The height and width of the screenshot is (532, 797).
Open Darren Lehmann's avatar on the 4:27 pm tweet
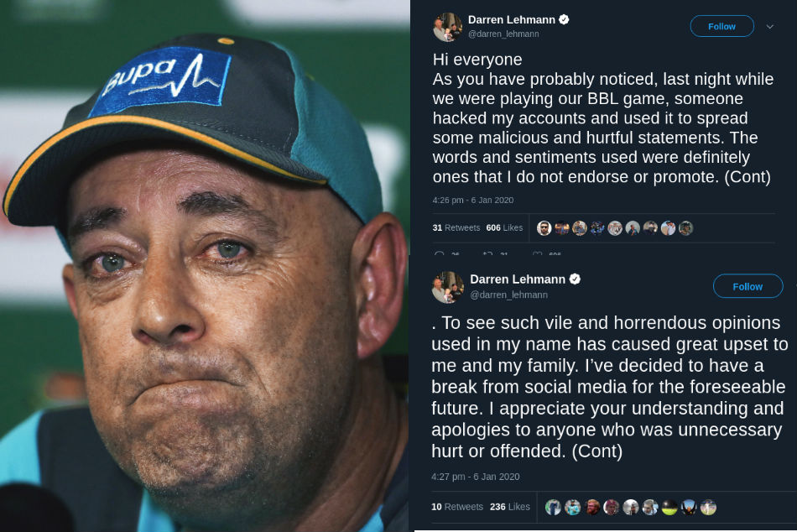[447, 287]
